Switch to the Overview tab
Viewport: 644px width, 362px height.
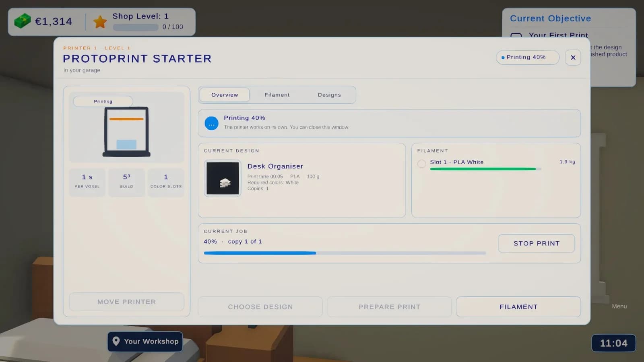point(225,95)
